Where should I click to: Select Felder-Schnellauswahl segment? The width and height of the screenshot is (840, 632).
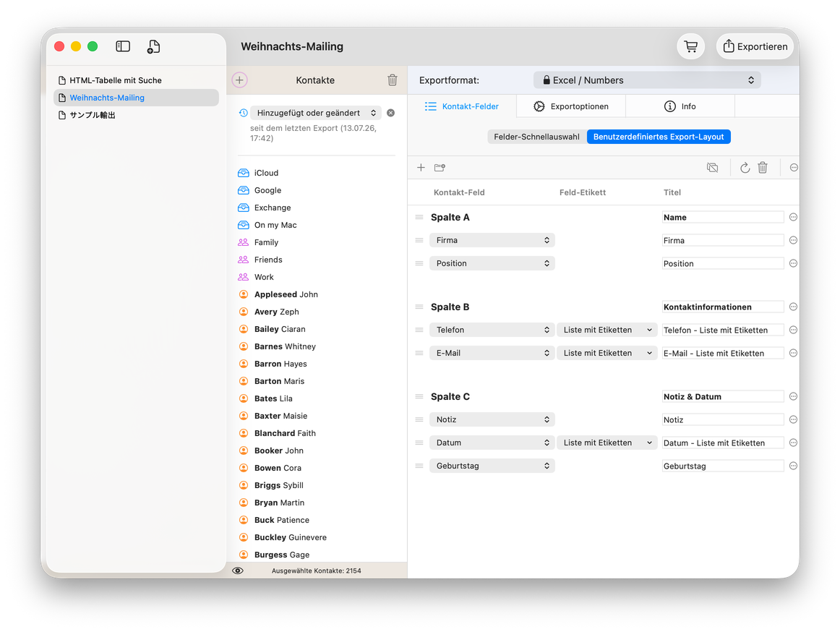pos(537,137)
